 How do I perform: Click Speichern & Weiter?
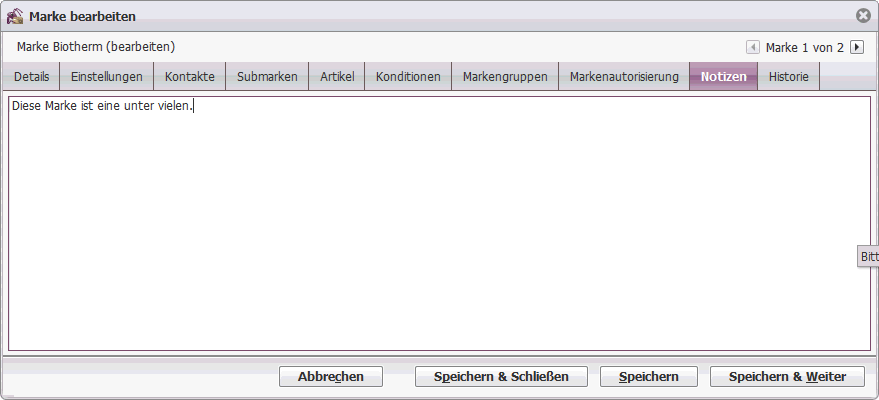(x=787, y=376)
